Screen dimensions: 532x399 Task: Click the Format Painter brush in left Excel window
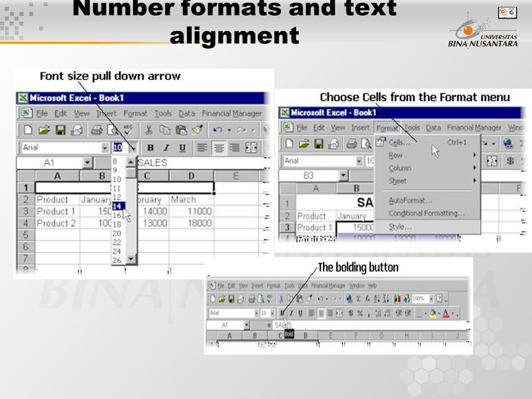197,130
